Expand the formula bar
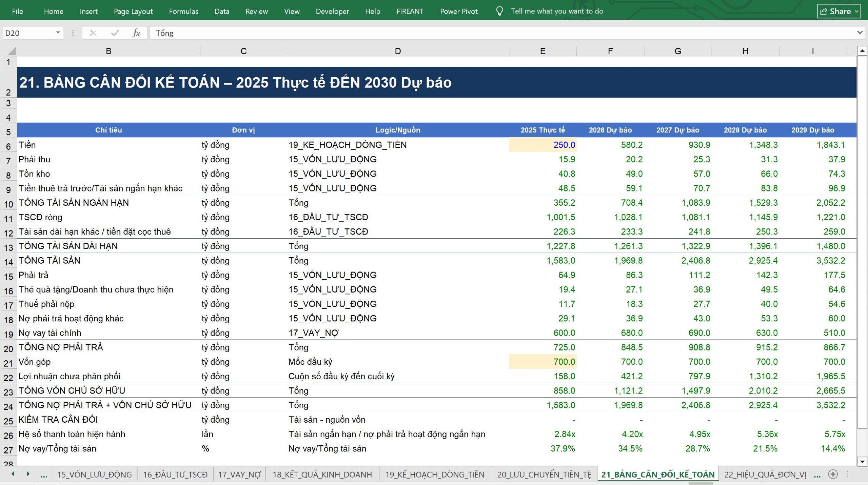Image resolution: width=868 pixels, height=485 pixels. pos(860,33)
